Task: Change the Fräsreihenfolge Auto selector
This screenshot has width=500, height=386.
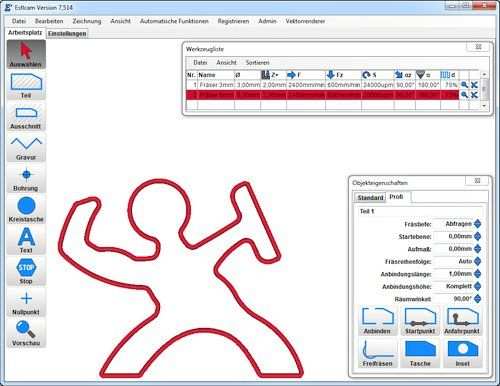Action: coord(477,261)
